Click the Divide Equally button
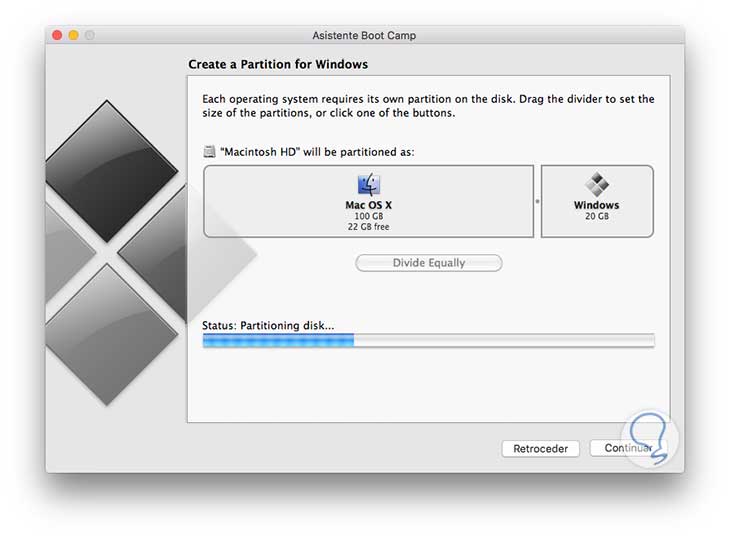This screenshot has height=538, width=730. tap(428, 263)
